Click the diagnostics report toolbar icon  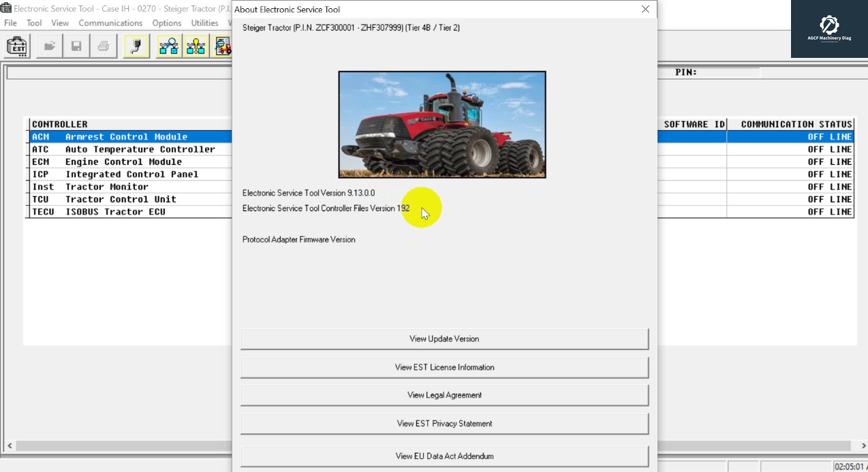[223, 46]
